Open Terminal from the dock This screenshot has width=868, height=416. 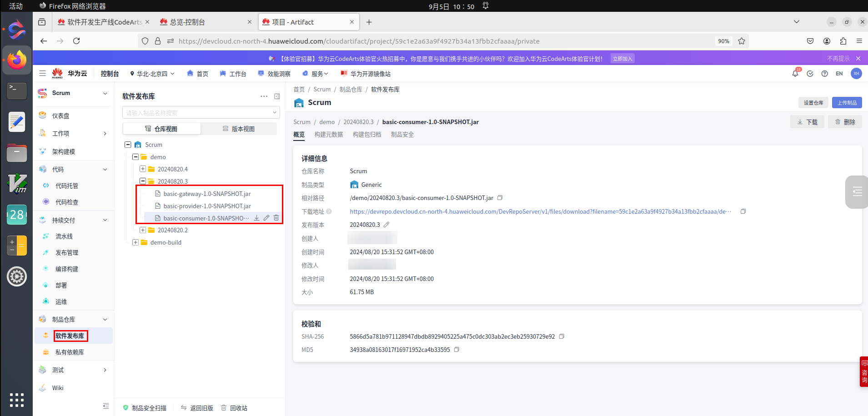point(17,90)
